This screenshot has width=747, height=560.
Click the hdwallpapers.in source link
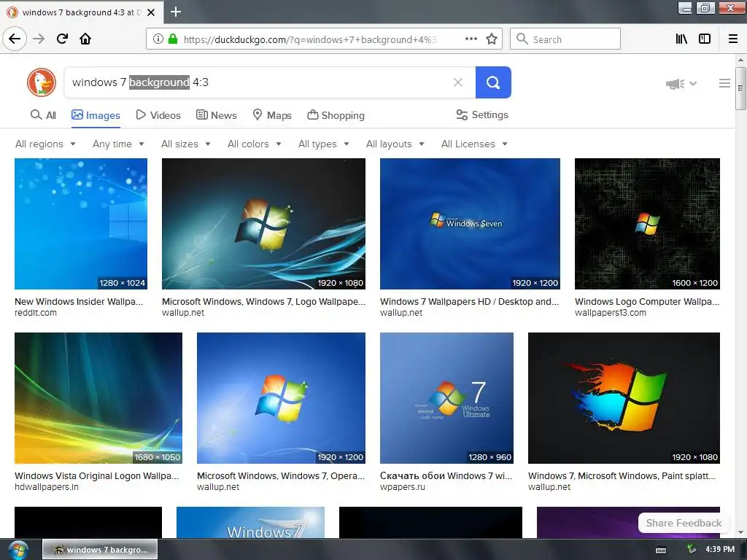(47, 487)
